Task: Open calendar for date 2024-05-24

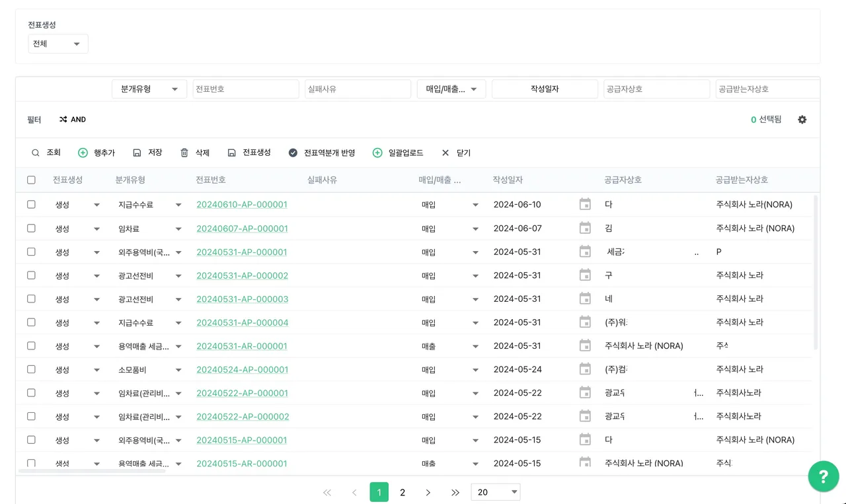Action: click(585, 369)
